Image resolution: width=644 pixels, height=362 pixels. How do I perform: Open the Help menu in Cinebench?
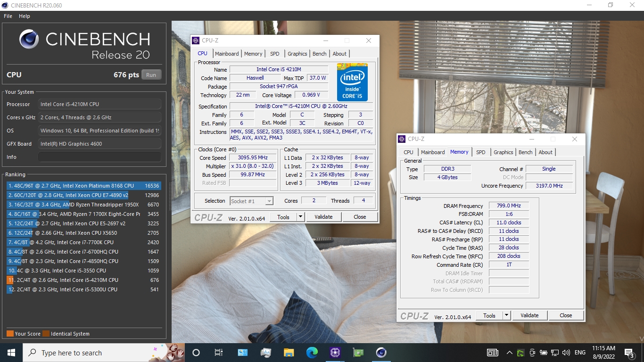(x=25, y=16)
